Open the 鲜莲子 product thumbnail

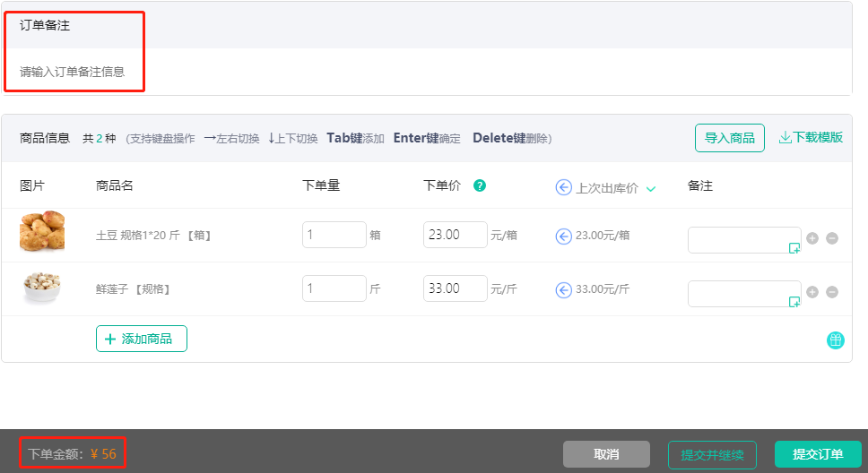click(42, 288)
